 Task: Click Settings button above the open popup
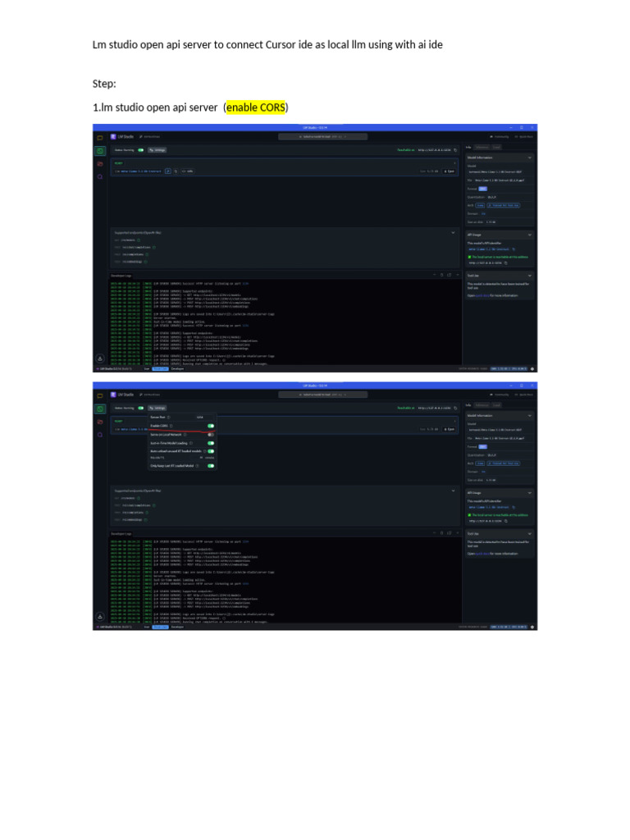point(157,409)
